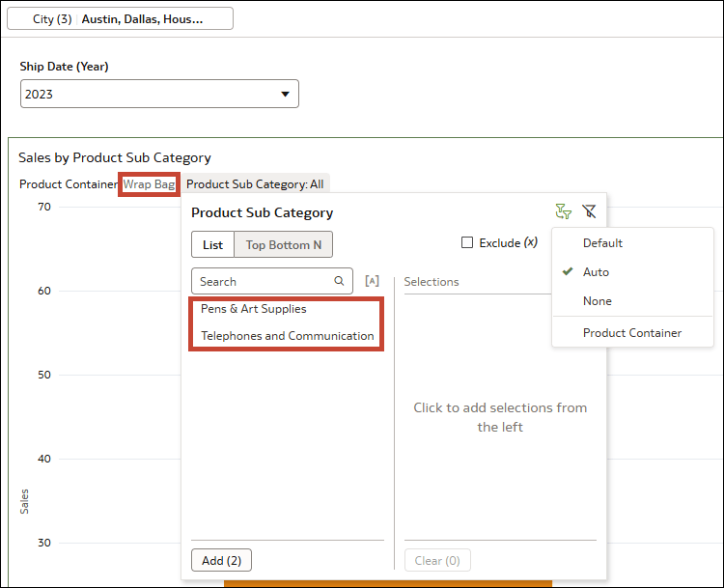Click the Ship Date (Year) label
The width and height of the screenshot is (724, 588).
64,67
